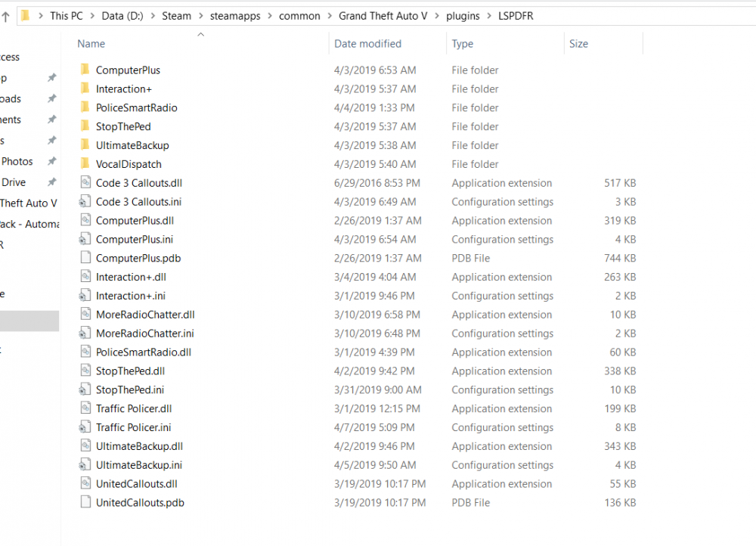The height and width of the screenshot is (546, 756).
Task: Select the PoliceSmartRadio folder icon
Action: click(85, 107)
